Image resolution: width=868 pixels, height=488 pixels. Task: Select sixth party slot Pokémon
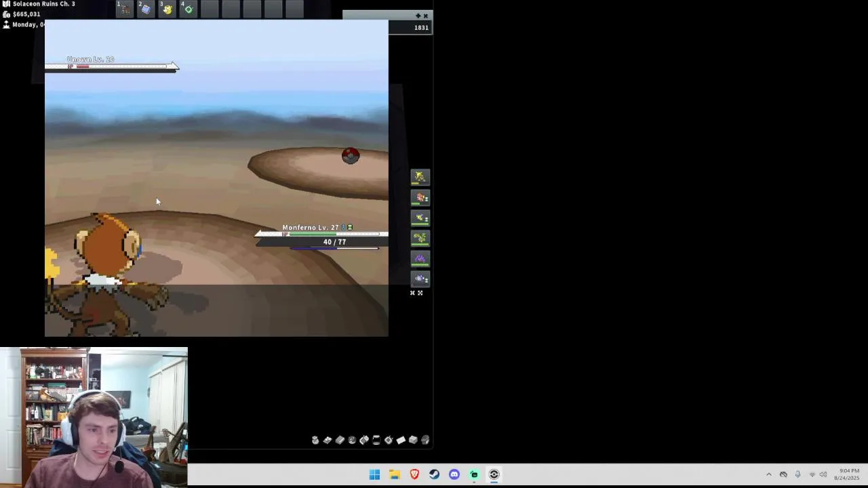tap(420, 279)
